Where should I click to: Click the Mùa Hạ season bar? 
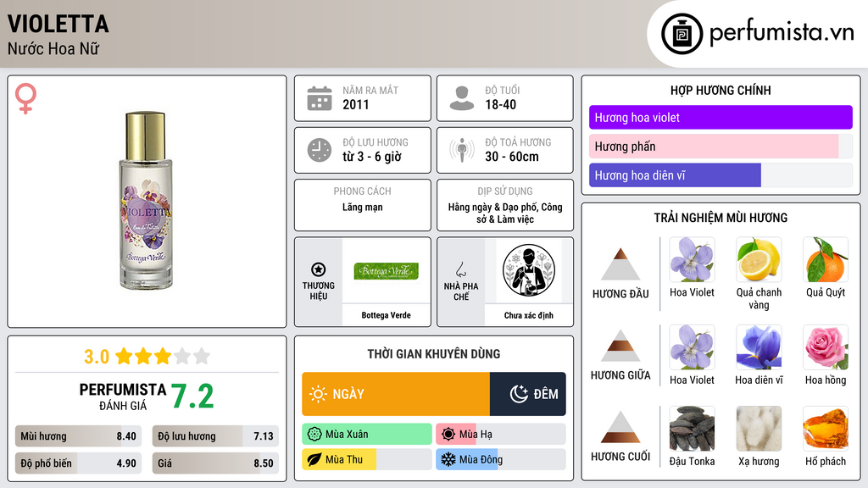point(501,435)
